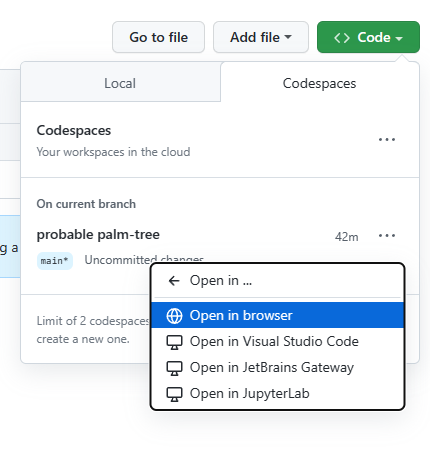Choose Open in Visual Studio Code
Screen dimensions: 430x455
(x=277, y=342)
